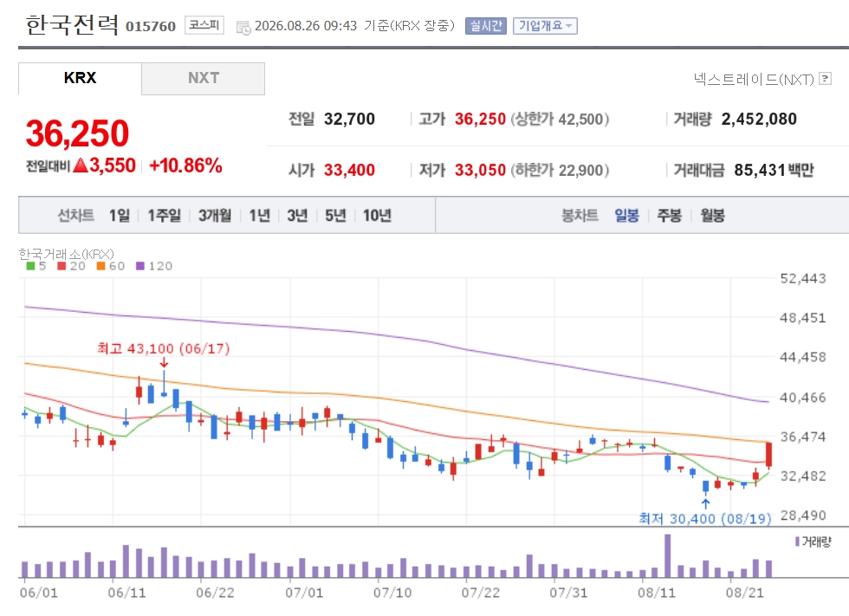Click the 코스피 market badge

tap(204, 25)
